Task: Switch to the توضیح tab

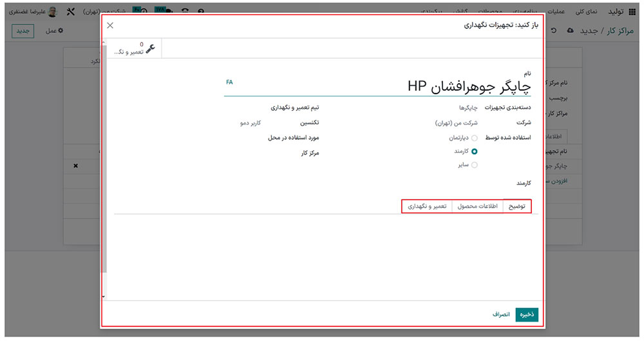Action: (517, 206)
